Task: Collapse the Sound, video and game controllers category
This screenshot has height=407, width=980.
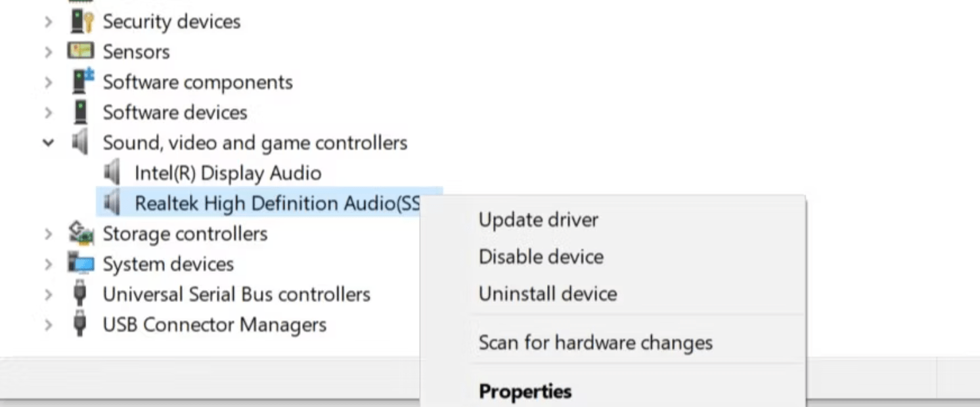Action: [x=47, y=142]
